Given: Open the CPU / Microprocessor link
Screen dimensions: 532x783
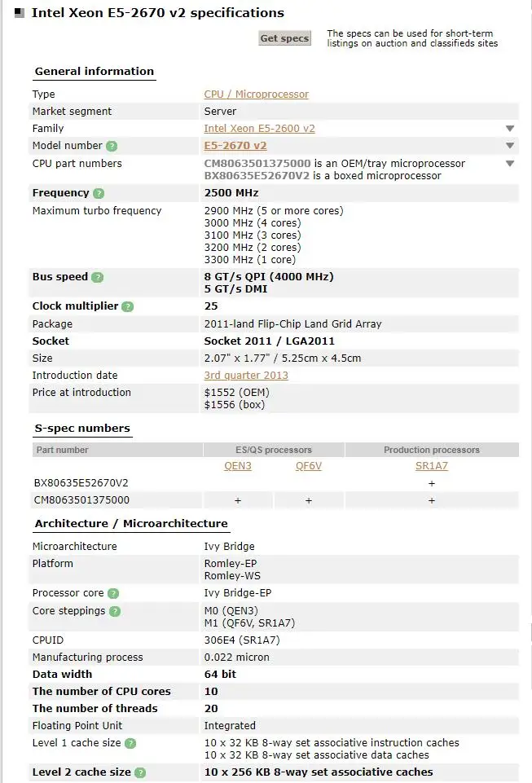Looking at the screenshot, I should [x=256, y=94].
